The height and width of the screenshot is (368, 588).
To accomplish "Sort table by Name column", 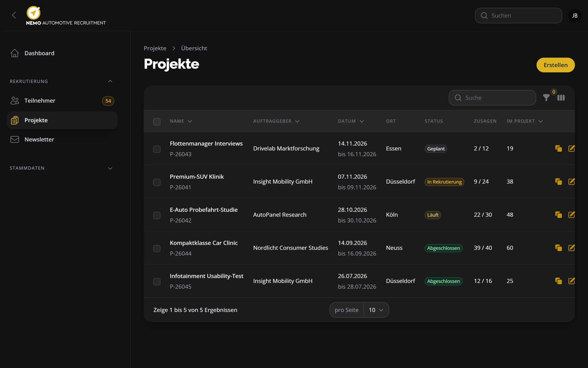I will click(x=181, y=121).
